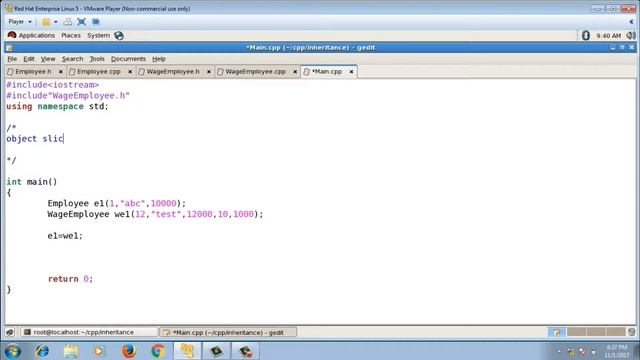Click the recorder taskbar icon with red dot
This screenshot has height=360, width=640.
pos(245,351)
